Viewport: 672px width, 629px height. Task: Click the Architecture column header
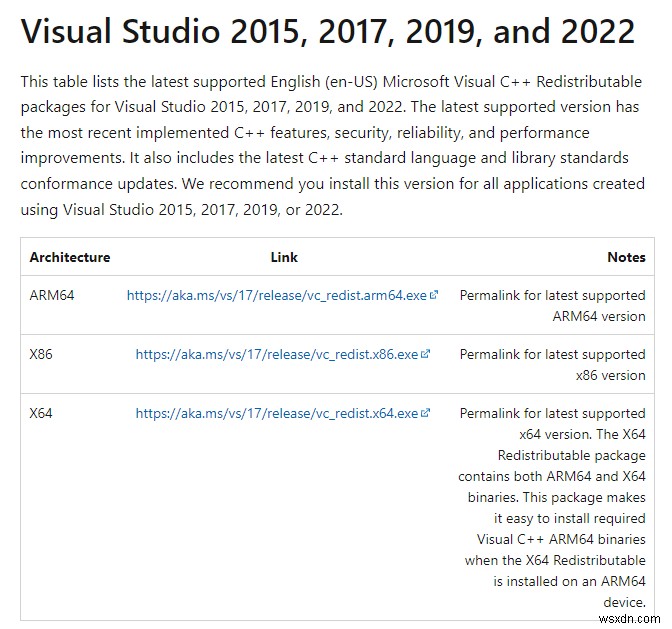(x=70, y=257)
